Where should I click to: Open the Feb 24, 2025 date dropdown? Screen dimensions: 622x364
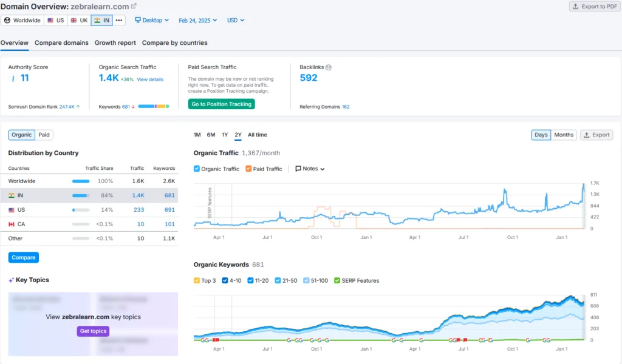pos(197,21)
